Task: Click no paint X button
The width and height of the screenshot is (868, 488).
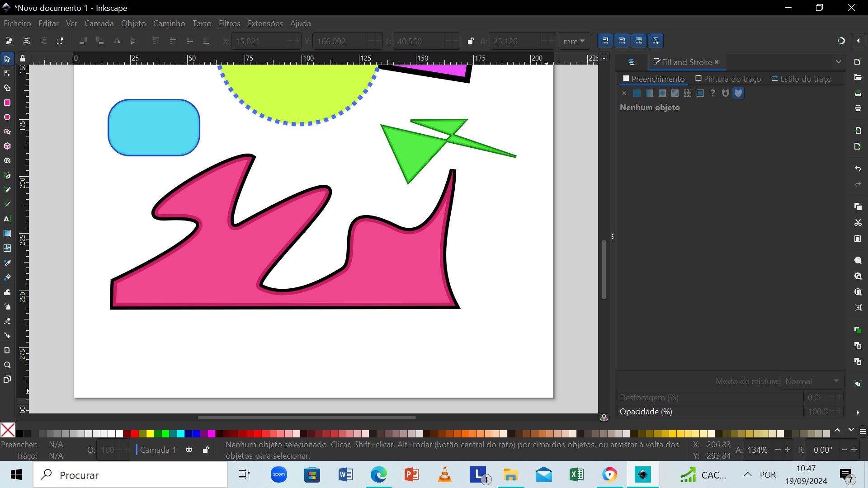Action: (624, 93)
